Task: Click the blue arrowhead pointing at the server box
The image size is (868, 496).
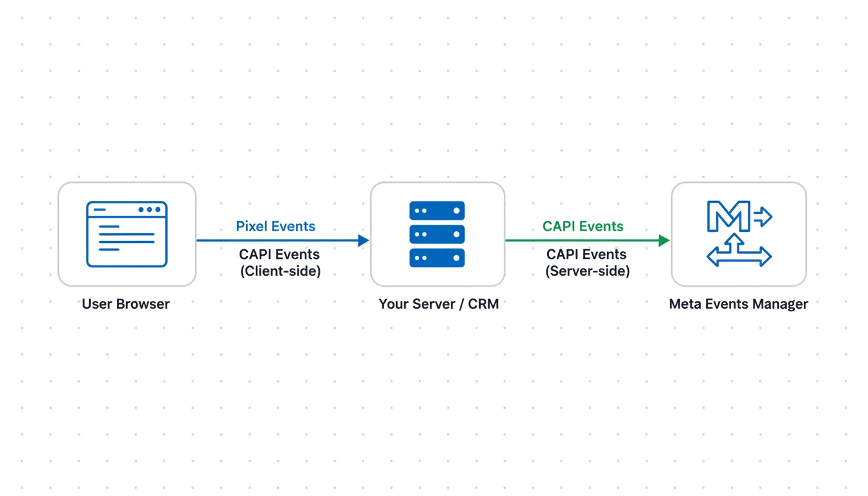Action: [363, 240]
